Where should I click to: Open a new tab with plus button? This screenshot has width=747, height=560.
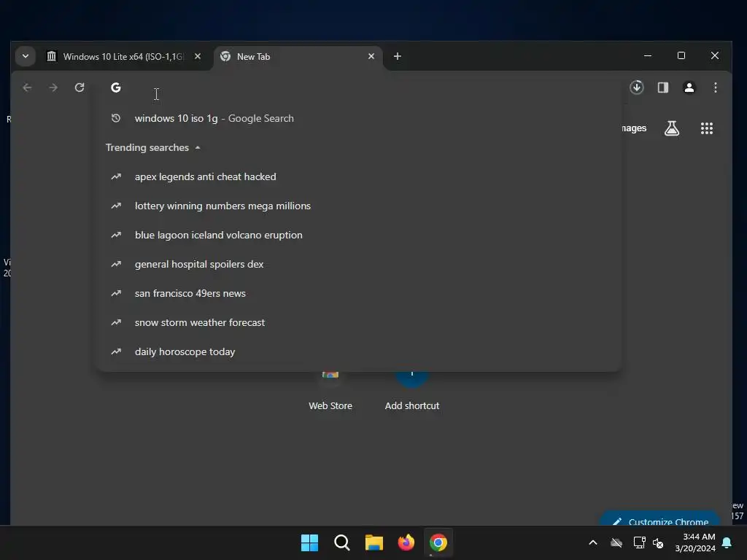click(398, 56)
